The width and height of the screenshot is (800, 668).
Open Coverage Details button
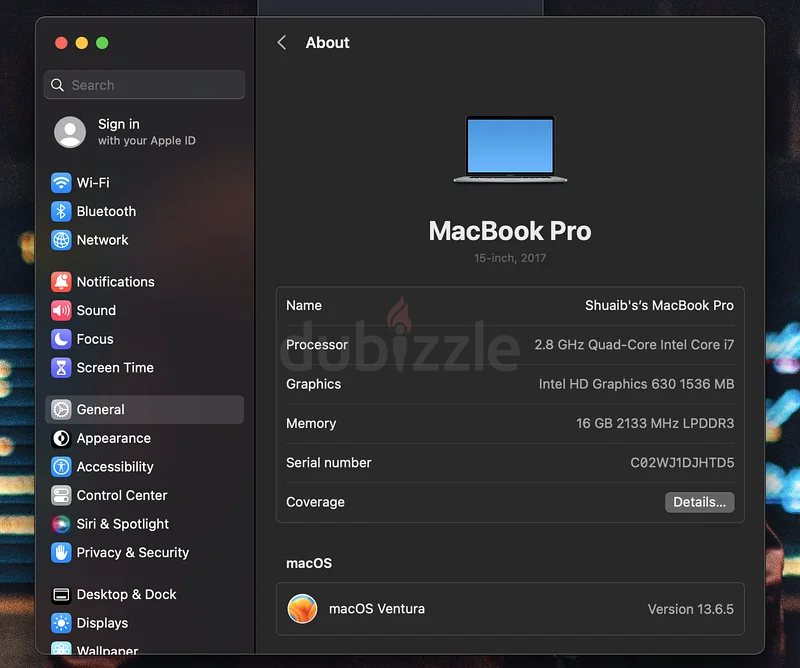click(x=699, y=502)
